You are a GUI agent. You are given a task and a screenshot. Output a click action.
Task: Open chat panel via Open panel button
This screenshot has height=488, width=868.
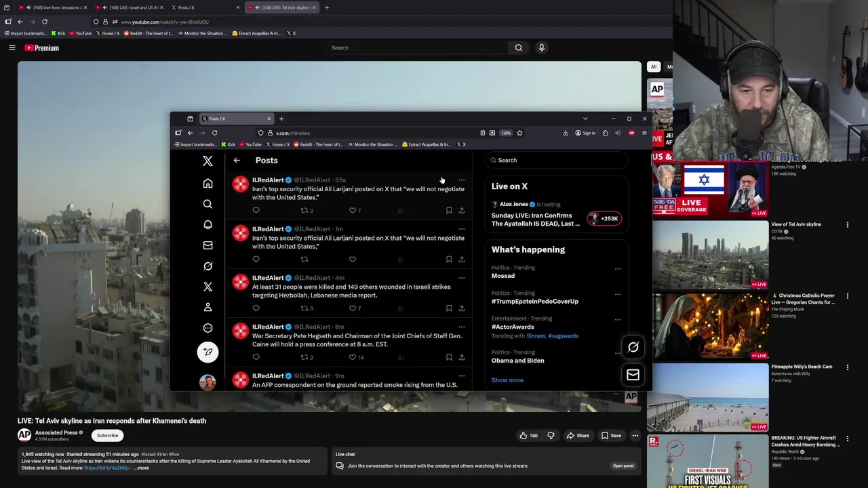coord(623,466)
